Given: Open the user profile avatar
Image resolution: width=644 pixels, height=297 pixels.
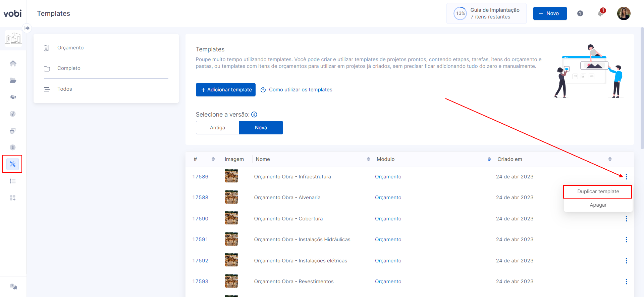Looking at the screenshot, I should (624, 13).
